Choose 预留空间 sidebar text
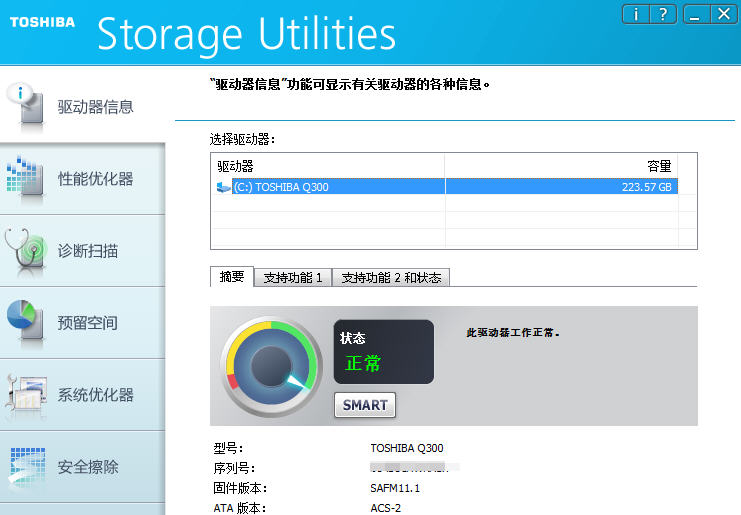This screenshot has width=741, height=515. pos(88,323)
